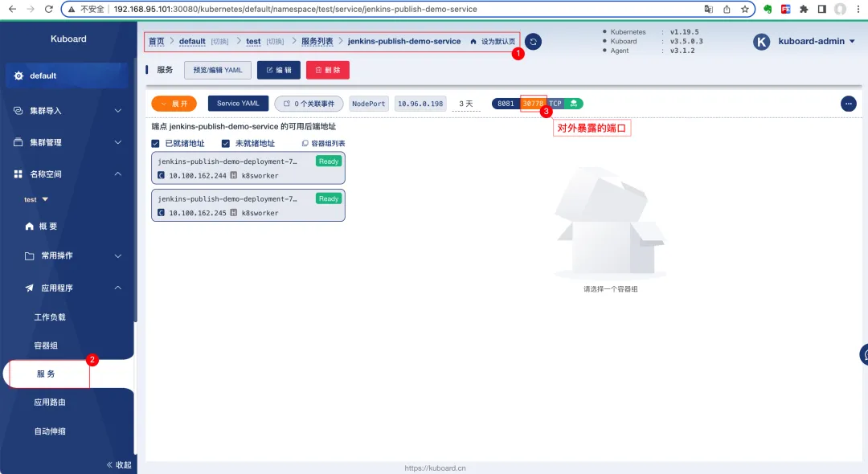
Task: Uncheck the 已就绪地址 checkbox
Action: coord(156,143)
